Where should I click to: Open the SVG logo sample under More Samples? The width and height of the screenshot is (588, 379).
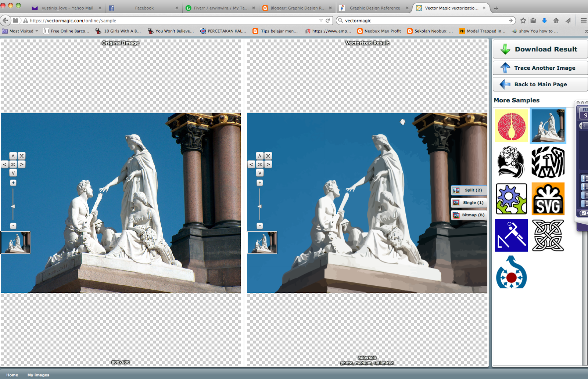[548, 199]
